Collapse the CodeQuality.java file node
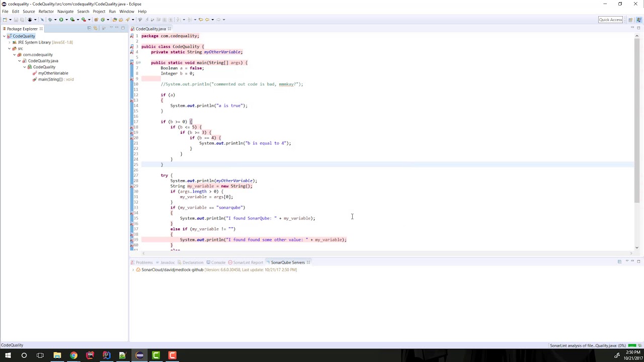 [19, 61]
